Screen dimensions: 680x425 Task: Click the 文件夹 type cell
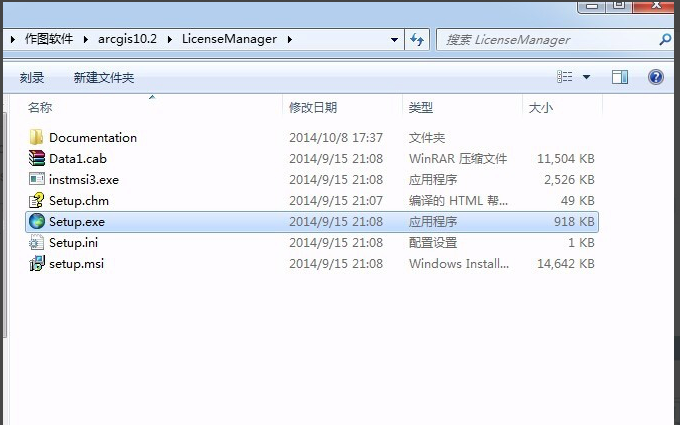(427, 137)
